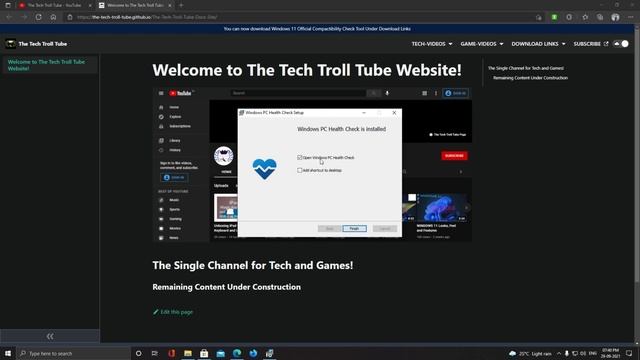Click the browser Back arrow
Image resolution: width=640 pixels, height=360 pixels.
click(9, 17)
